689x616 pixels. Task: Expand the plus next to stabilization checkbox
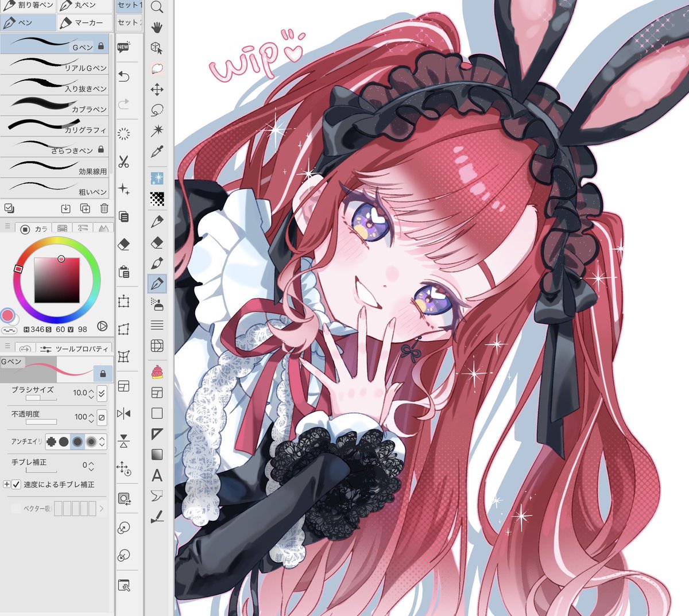click(x=7, y=485)
